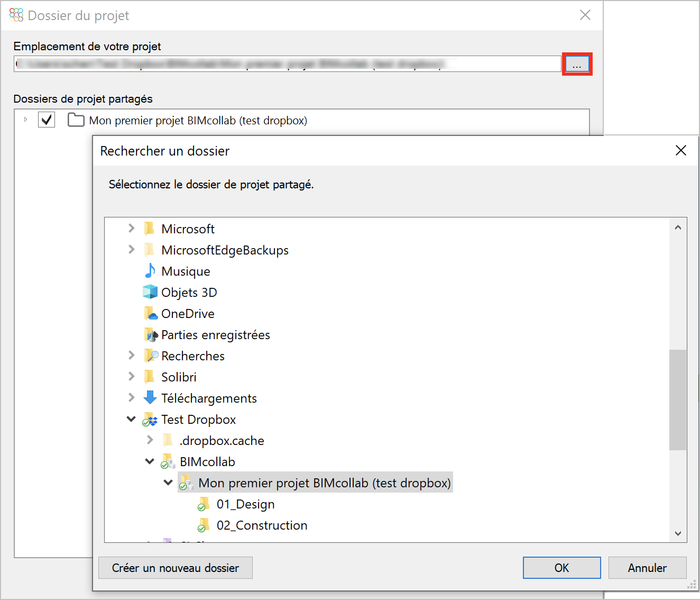Click the folder tree scroll up arrow
Screen dimensions: 700x600
point(678,228)
